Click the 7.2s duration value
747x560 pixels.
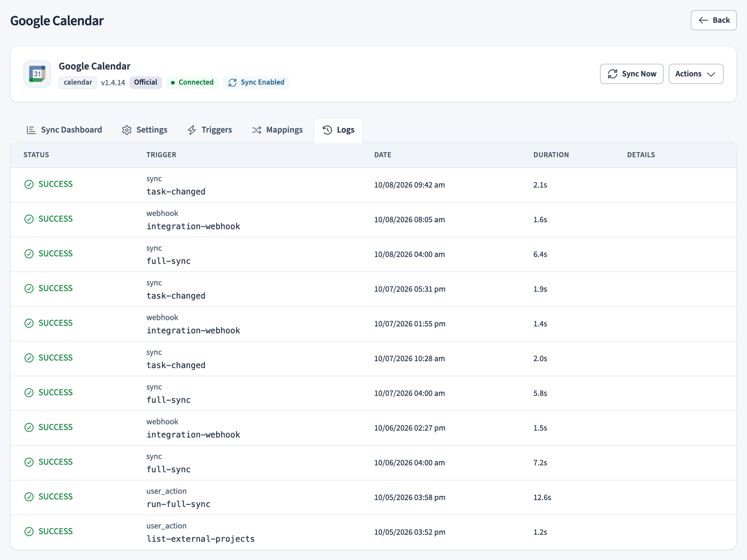click(x=540, y=463)
